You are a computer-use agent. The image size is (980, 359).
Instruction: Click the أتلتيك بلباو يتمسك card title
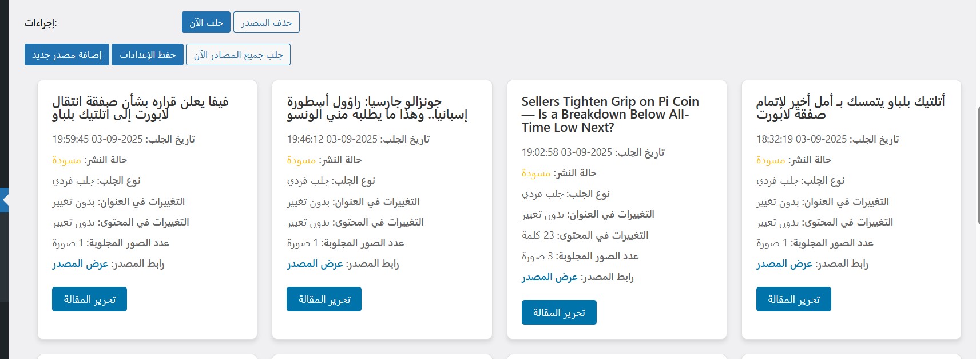(x=850, y=108)
